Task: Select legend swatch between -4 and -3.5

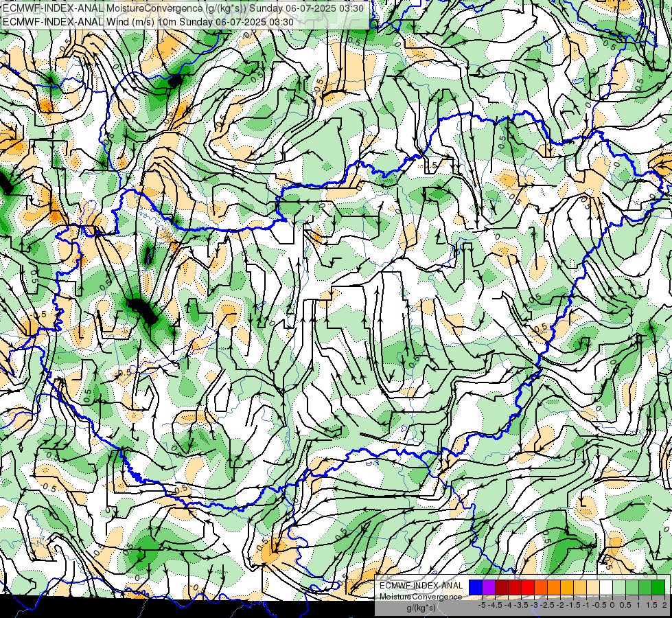Action: [x=515, y=587]
